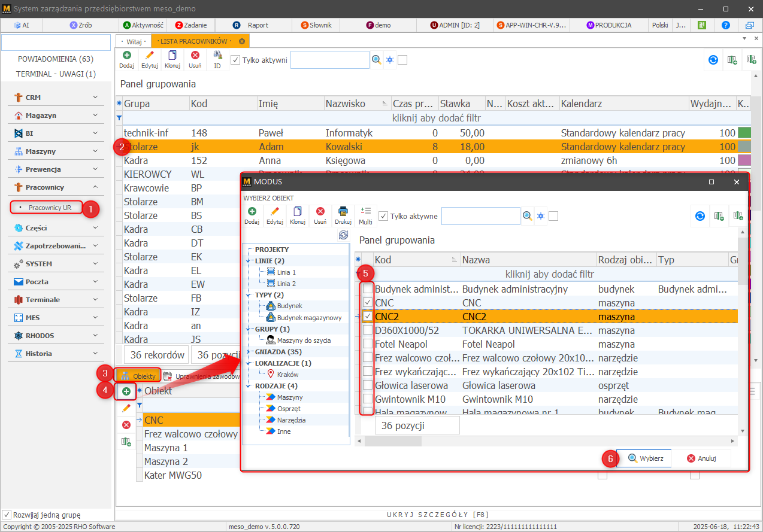Click the Klonuj icon in employee list toolbar
Image resolution: width=763 pixels, height=532 pixels.
pos(172,56)
